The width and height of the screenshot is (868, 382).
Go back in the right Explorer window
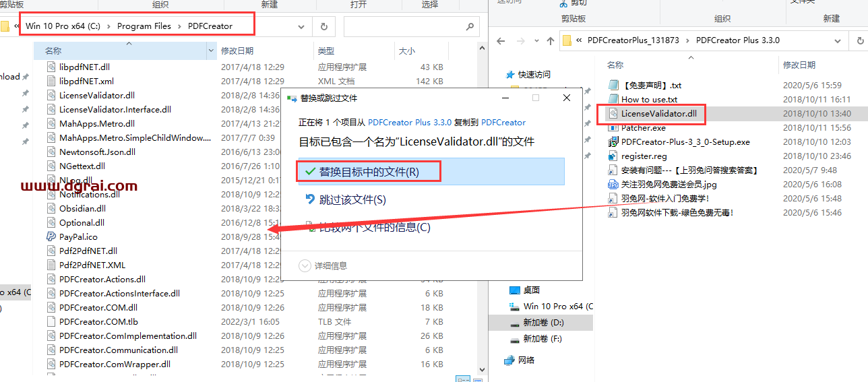(501, 40)
